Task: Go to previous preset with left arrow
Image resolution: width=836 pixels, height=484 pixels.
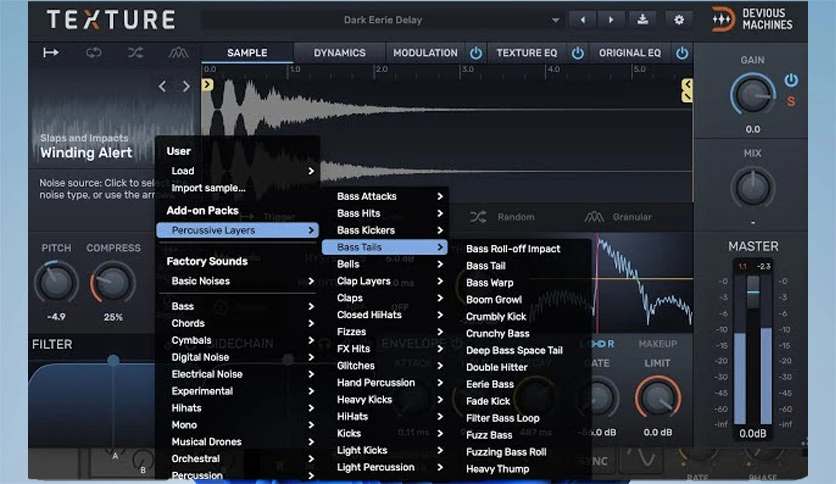Action: coord(583,20)
